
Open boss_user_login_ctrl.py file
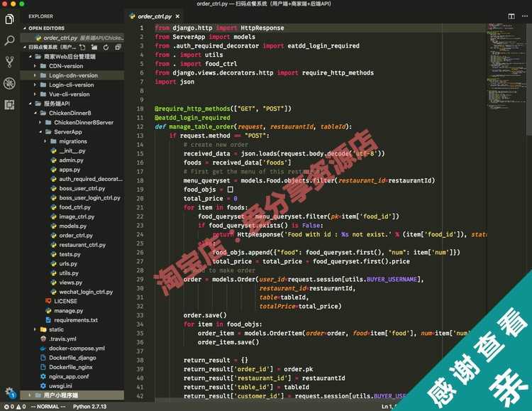click(72, 197)
